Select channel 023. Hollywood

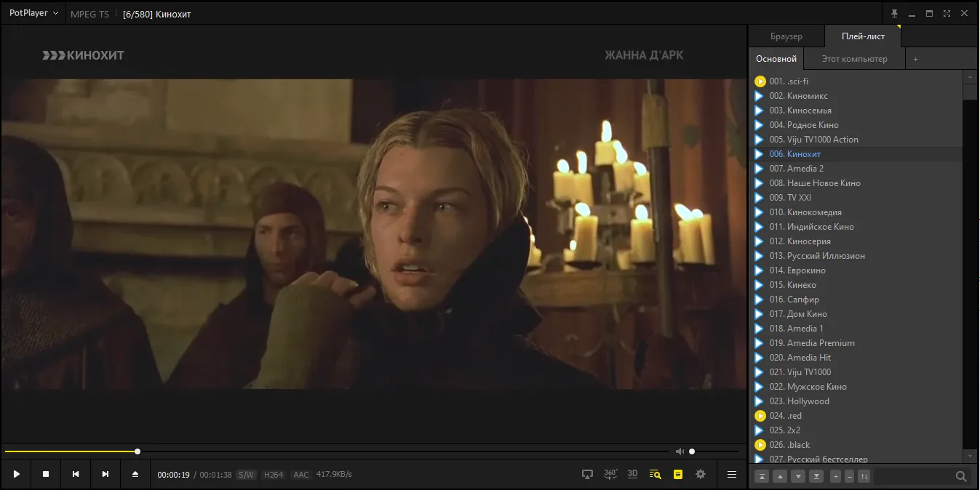coord(856,401)
